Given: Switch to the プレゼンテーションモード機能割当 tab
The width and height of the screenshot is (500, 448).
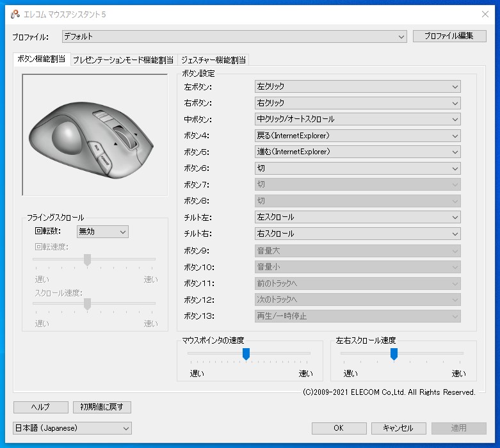Looking at the screenshot, I should 123,60.
